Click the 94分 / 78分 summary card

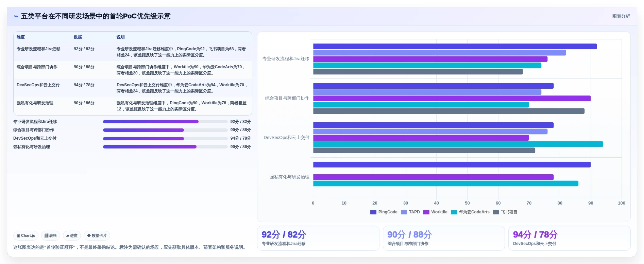[570, 238]
